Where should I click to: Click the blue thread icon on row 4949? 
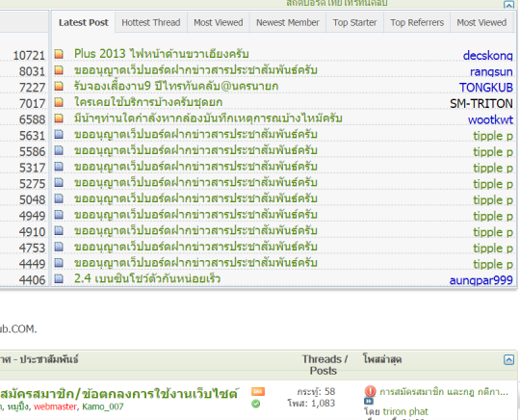click(59, 215)
